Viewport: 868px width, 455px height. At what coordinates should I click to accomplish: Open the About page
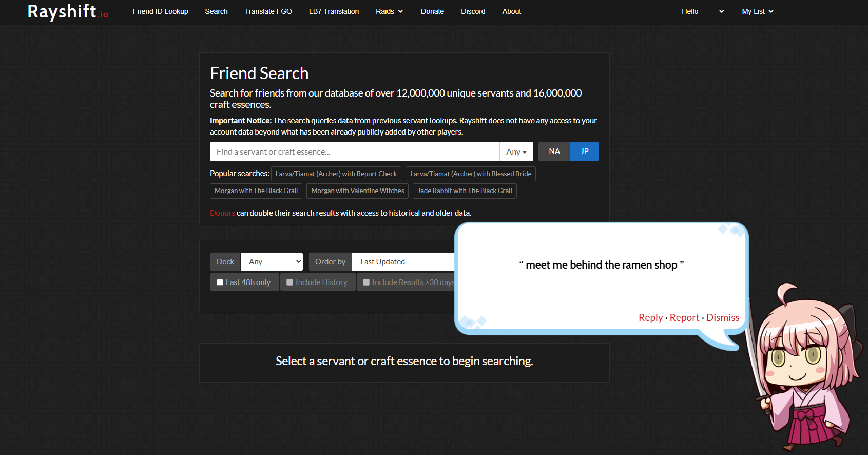click(x=512, y=11)
